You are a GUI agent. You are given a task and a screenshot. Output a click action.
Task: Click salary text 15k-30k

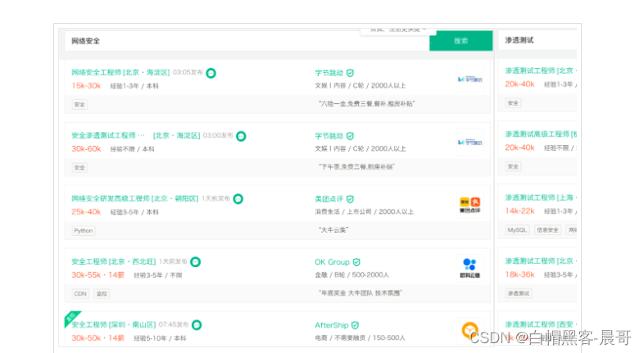point(86,85)
